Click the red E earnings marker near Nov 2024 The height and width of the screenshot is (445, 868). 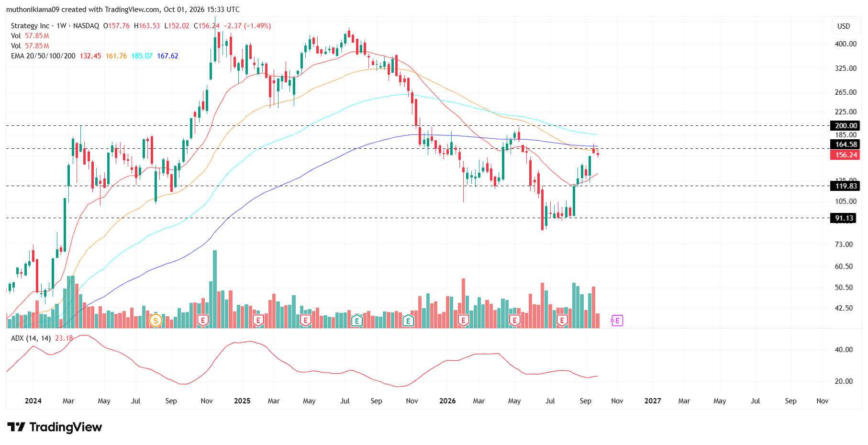pos(203,321)
